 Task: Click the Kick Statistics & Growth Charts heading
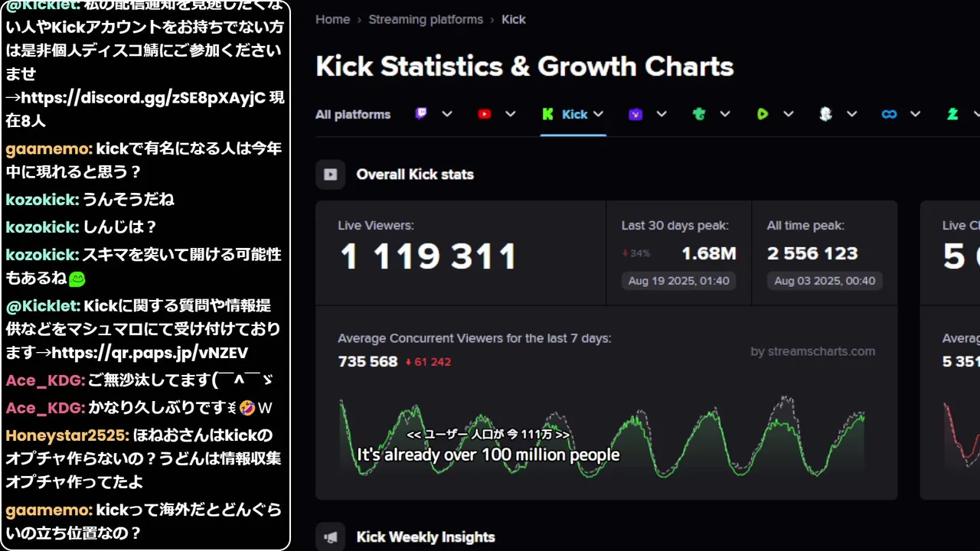coord(524,67)
